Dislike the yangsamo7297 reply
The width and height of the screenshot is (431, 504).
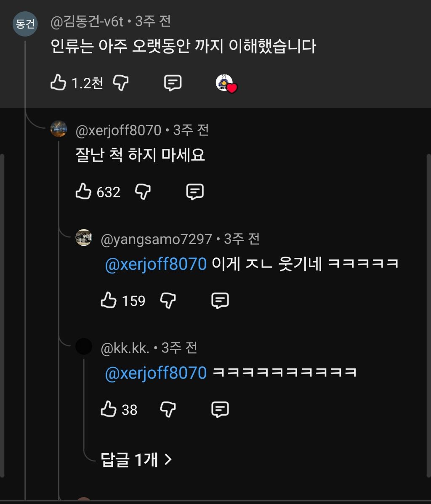coord(168,301)
